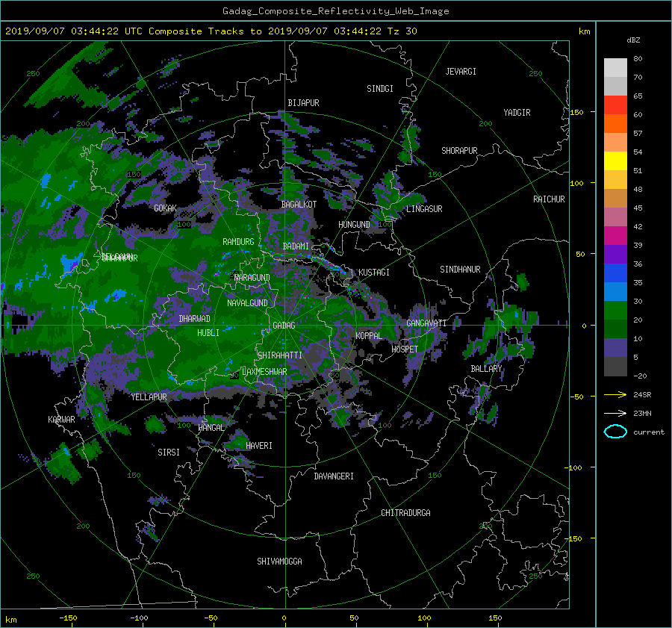Click the GADAG radar center label
This screenshot has width=672, height=628.
point(284,326)
